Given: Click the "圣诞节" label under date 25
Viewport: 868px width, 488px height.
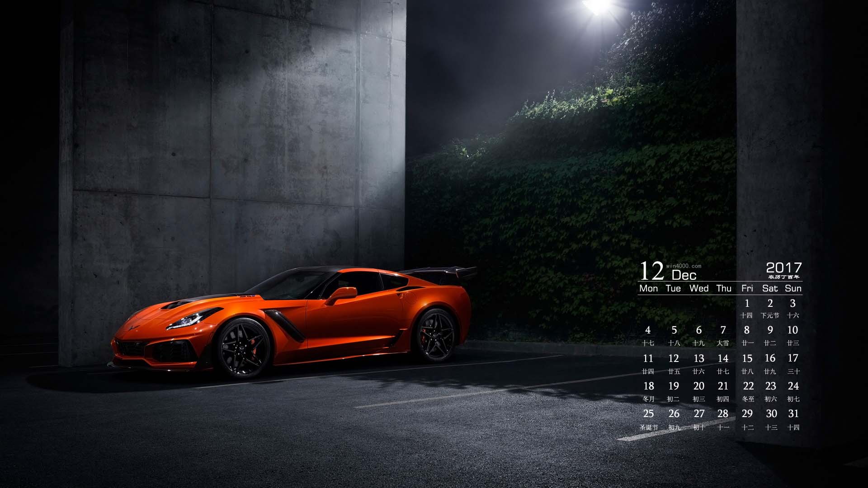Looking at the screenshot, I should [649, 427].
